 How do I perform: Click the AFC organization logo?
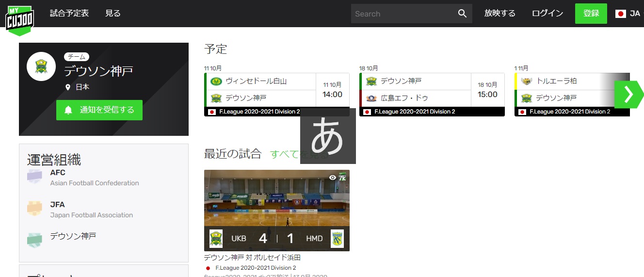[34, 177]
